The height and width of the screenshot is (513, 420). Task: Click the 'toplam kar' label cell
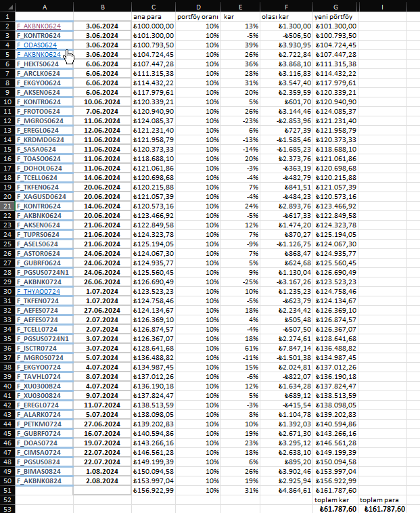click(x=335, y=500)
